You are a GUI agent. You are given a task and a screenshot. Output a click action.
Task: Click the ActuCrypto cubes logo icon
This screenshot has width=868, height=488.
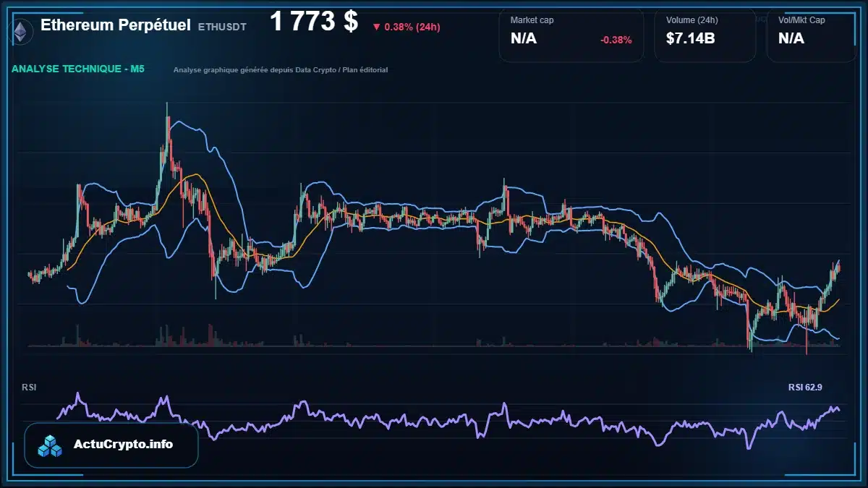[51, 445]
